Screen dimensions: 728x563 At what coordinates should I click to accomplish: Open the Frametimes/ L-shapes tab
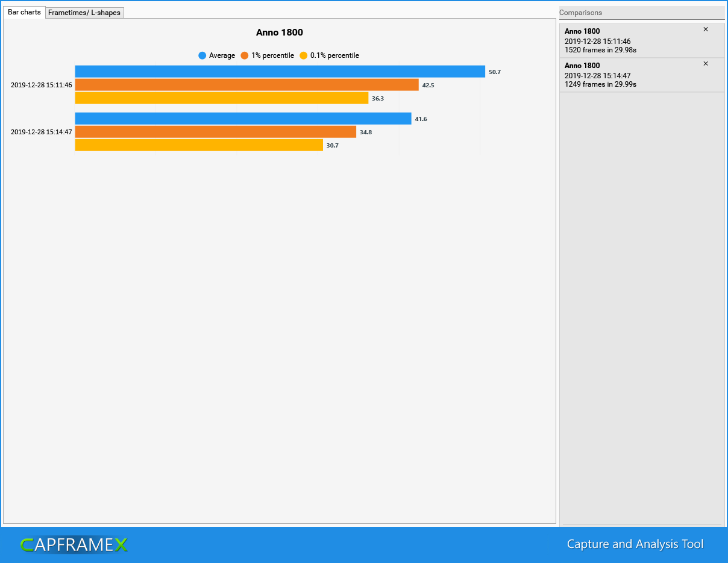pos(84,13)
